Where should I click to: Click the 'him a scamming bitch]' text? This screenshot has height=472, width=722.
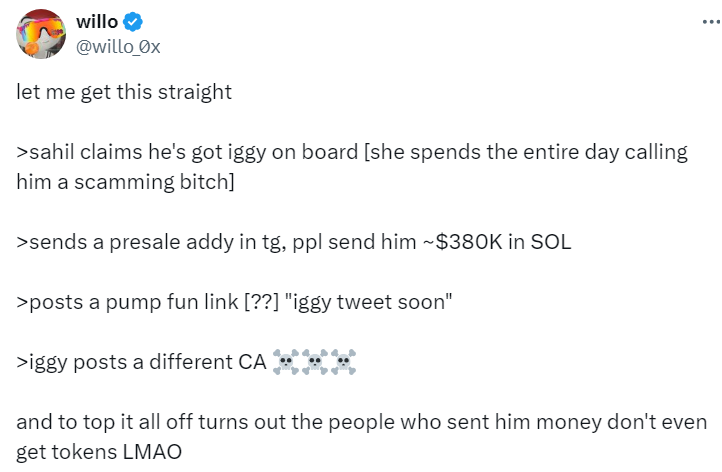coord(125,182)
